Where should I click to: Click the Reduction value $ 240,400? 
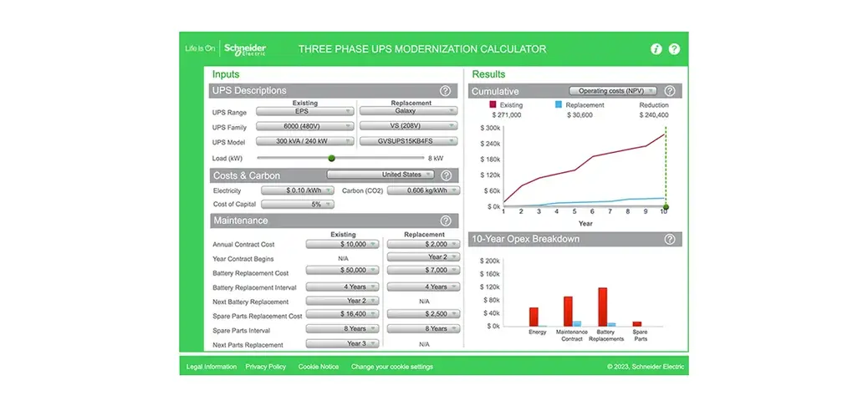pyautogui.click(x=654, y=115)
